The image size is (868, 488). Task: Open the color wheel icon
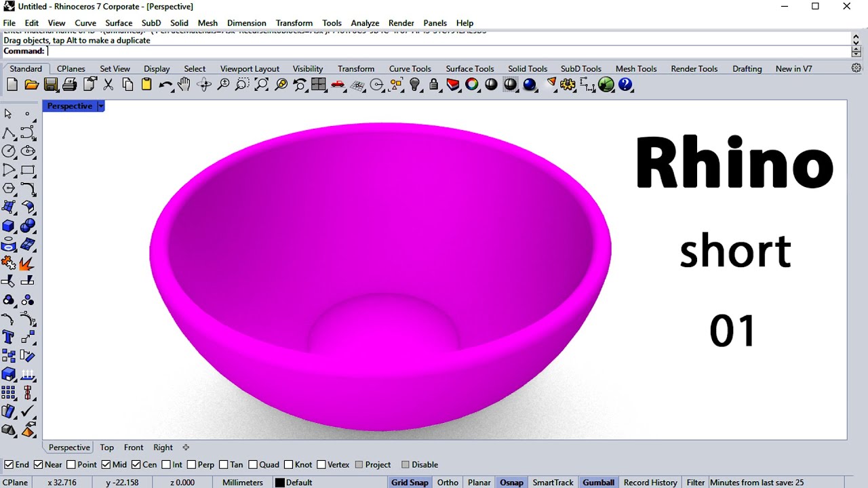pos(472,85)
